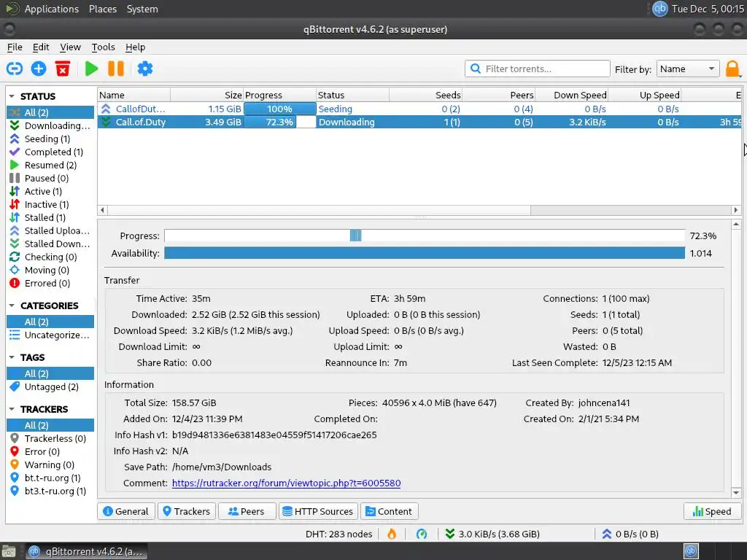Switch to the Peers tab
The image size is (747, 560).
247,511
